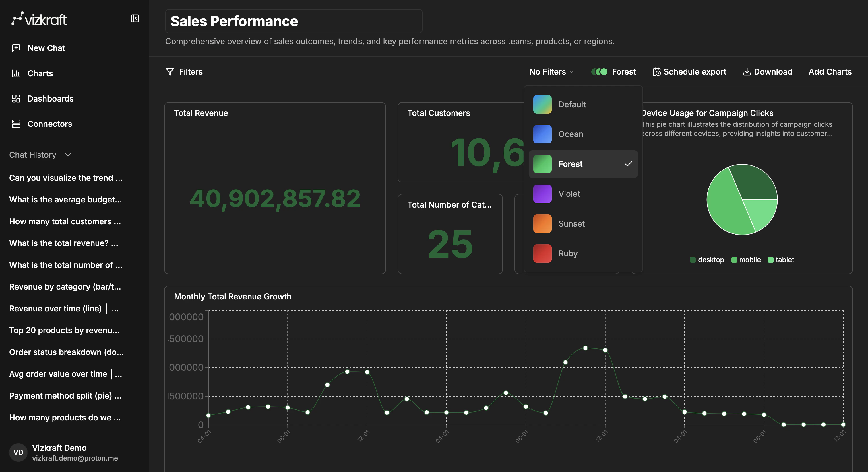
Task: Click the vizkraft logo
Action: click(x=39, y=19)
